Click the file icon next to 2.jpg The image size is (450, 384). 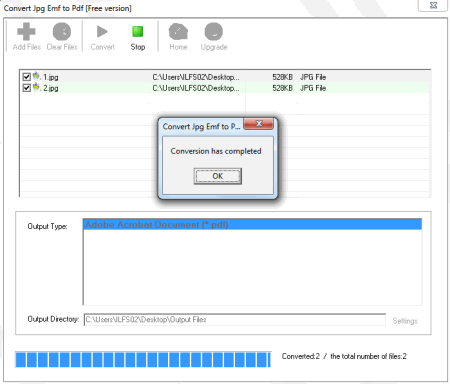(36, 87)
